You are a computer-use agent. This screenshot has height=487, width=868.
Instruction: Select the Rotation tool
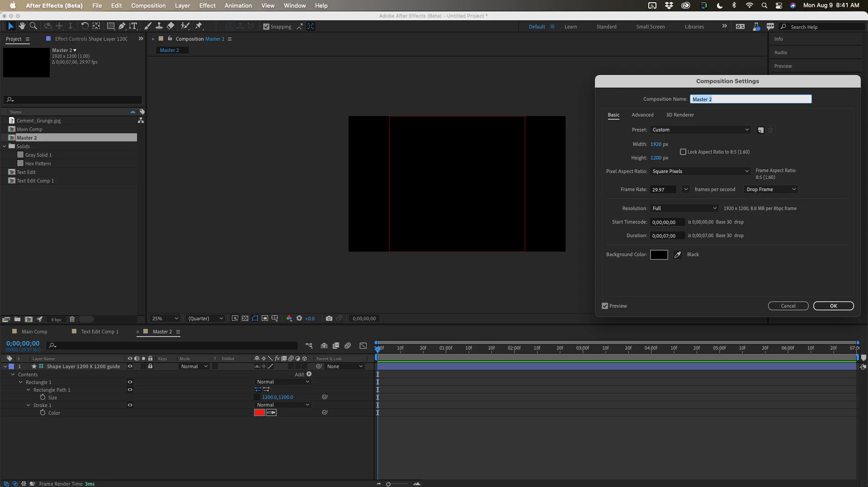85,26
